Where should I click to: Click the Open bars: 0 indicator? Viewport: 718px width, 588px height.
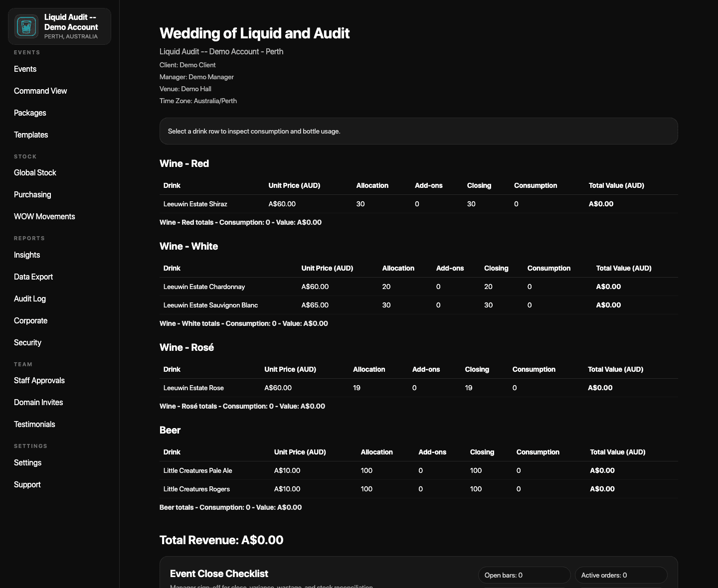(x=524, y=575)
